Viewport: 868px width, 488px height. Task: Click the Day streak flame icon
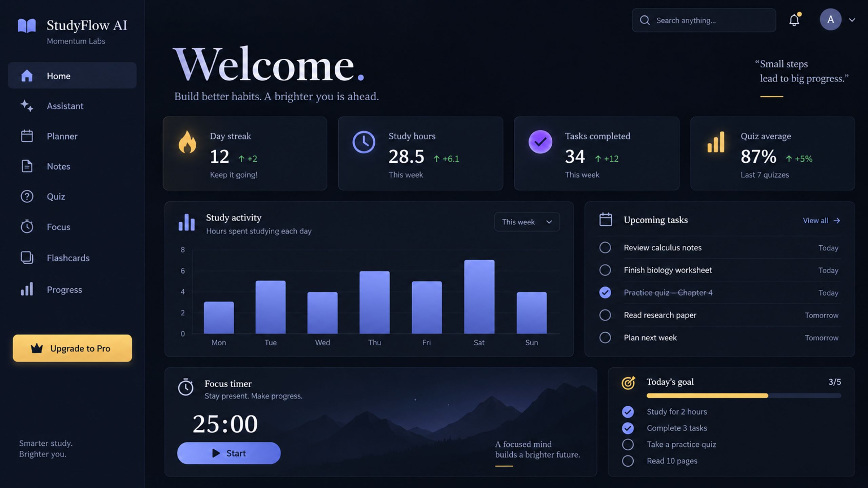point(187,142)
